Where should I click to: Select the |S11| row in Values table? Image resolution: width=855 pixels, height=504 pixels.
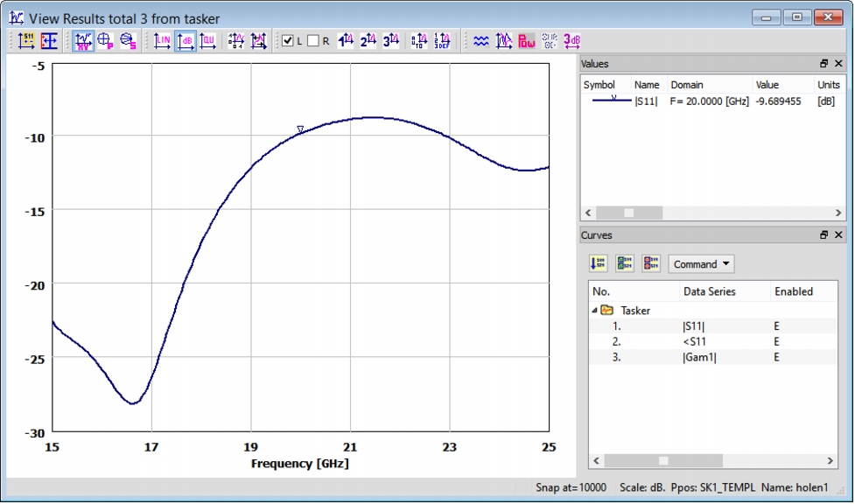pyautogui.click(x=712, y=101)
